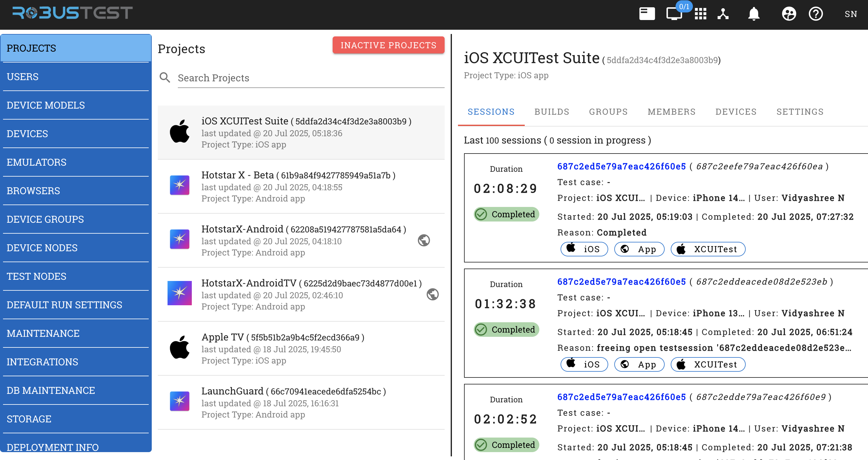This screenshot has width=868, height=460.
Task: Click the network hub icon in header
Action: (x=723, y=14)
